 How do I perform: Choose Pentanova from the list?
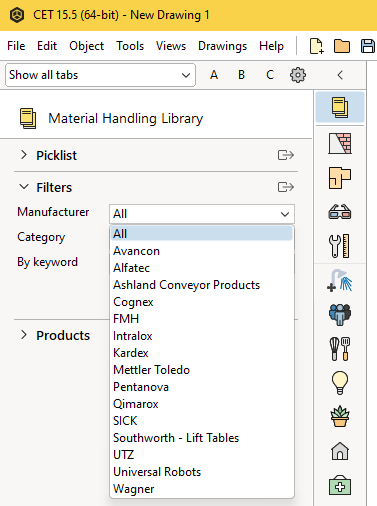pos(202,387)
